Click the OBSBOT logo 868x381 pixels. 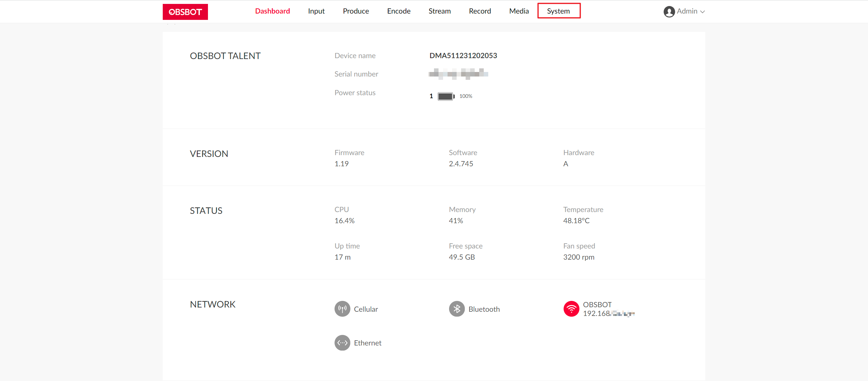point(185,12)
